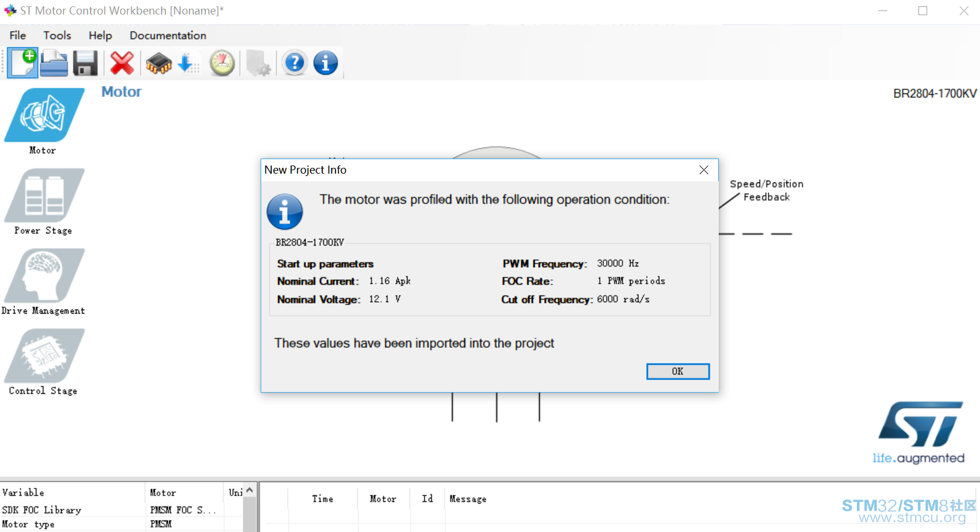
Task: Click the Motor column header in the variable table
Action: pyautogui.click(x=184, y=493)
